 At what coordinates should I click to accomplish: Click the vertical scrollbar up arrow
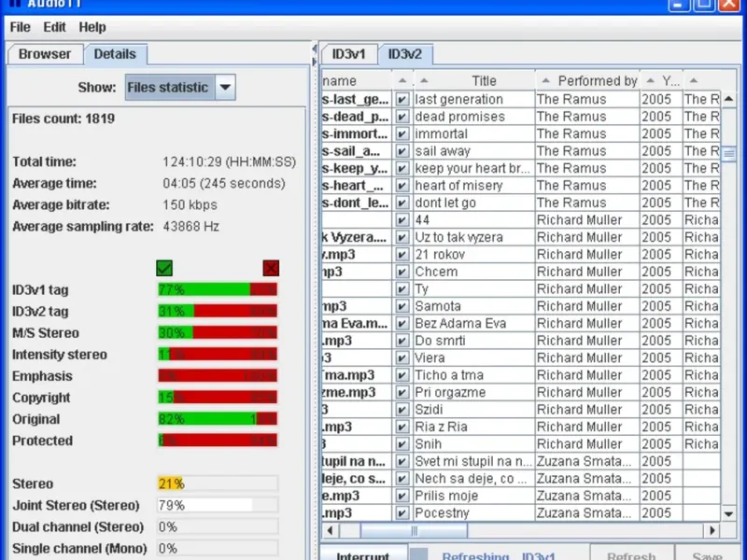point(729,99)
